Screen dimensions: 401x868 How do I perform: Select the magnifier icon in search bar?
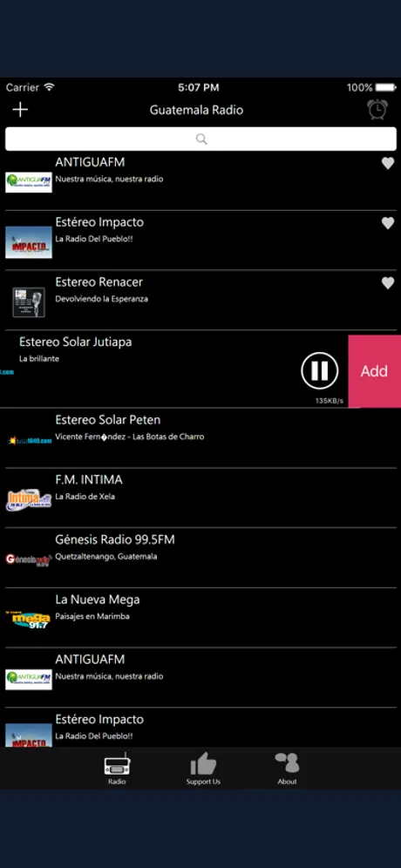201,139
